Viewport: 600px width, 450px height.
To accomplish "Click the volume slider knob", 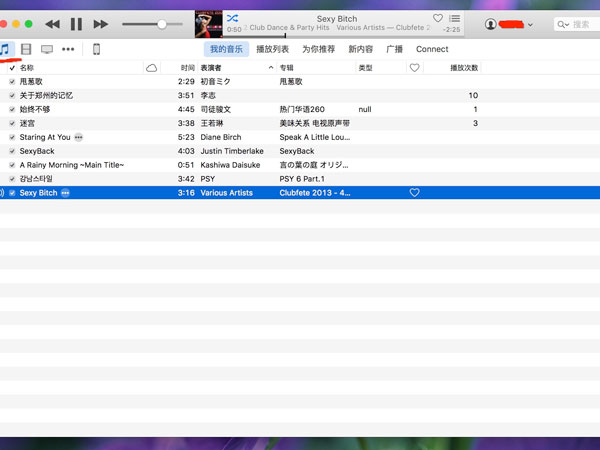I will pyautogui.click(x=162, y=23).
